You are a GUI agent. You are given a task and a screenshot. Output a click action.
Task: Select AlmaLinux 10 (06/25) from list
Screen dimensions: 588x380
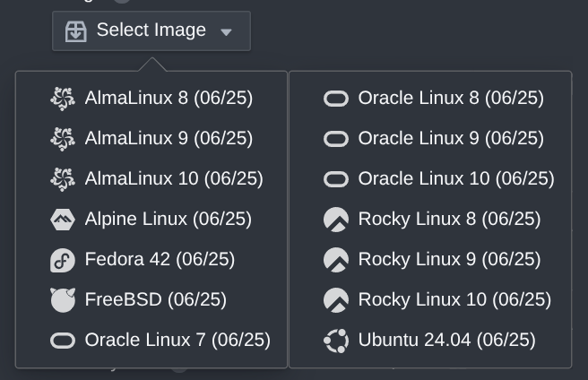click(174, 179)
